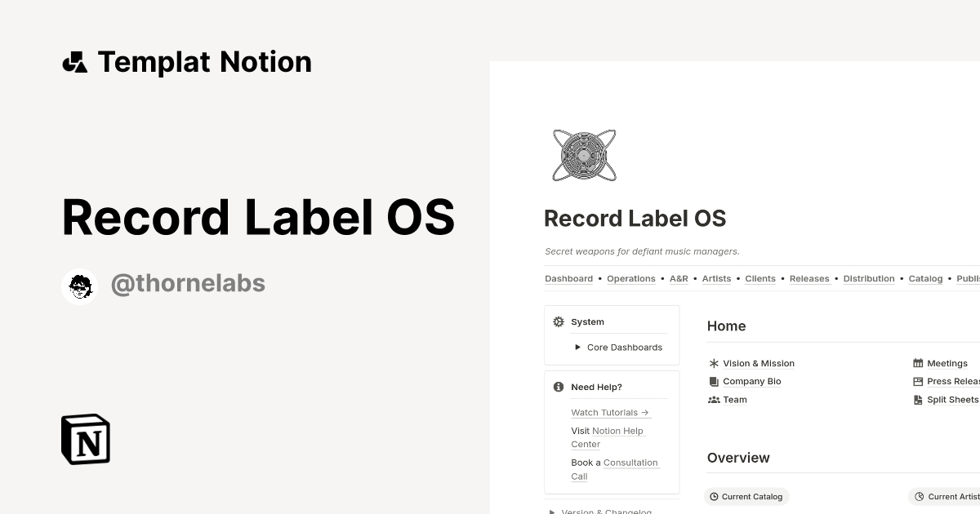Screen dimensions: 980x514
Task: Click the info icon next to Need Help?
Action: (559, 387)
